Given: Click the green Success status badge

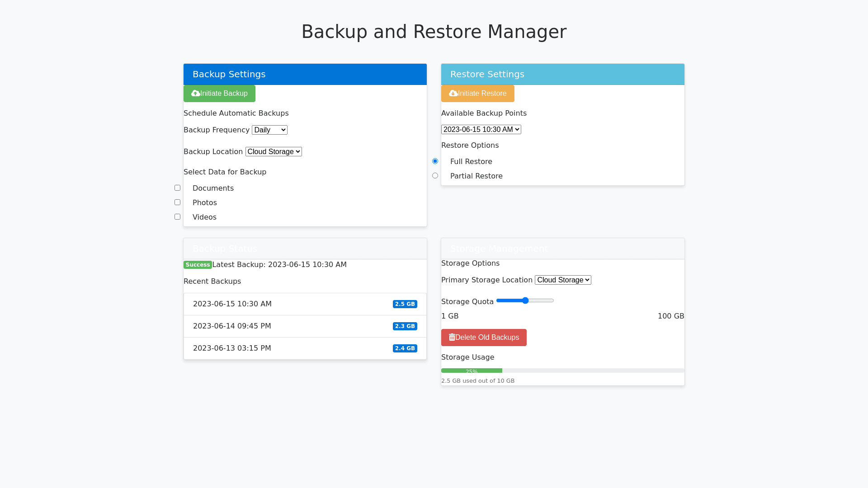Looking at the screenshot, I should point(198,265).
